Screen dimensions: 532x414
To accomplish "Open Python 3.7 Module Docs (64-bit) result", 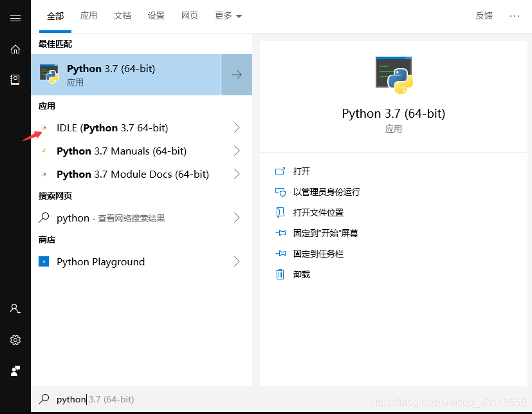I will pos(142,174).
